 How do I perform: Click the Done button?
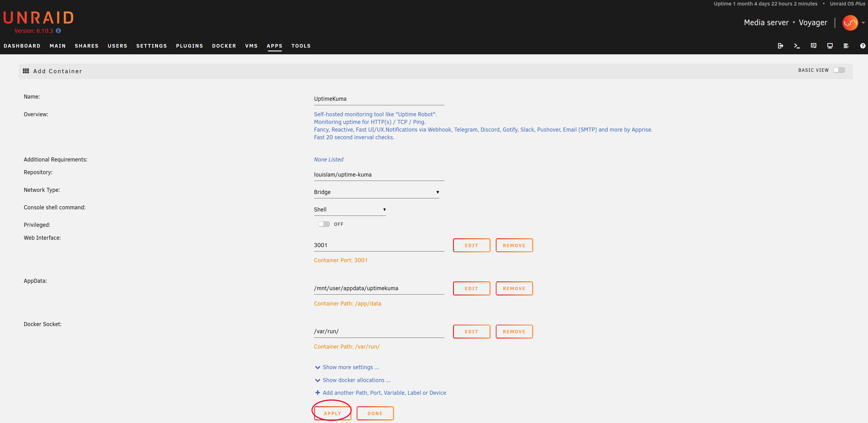375,413
